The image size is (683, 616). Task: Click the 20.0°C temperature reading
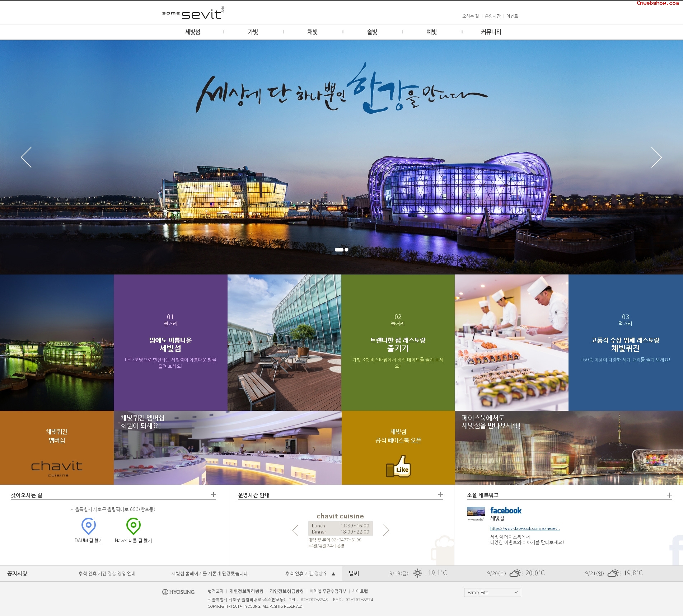[x=535, y=573]
